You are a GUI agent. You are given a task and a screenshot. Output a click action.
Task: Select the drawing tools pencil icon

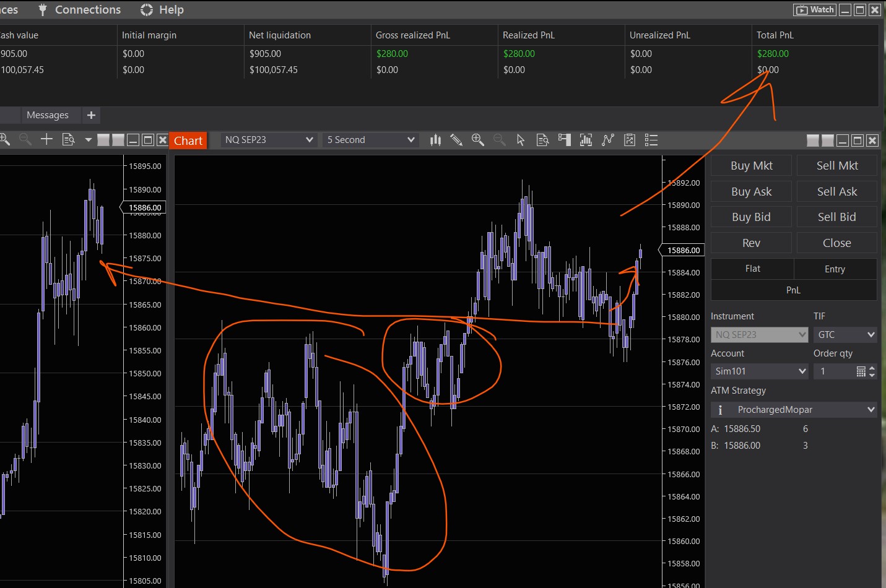coord(456,140)
